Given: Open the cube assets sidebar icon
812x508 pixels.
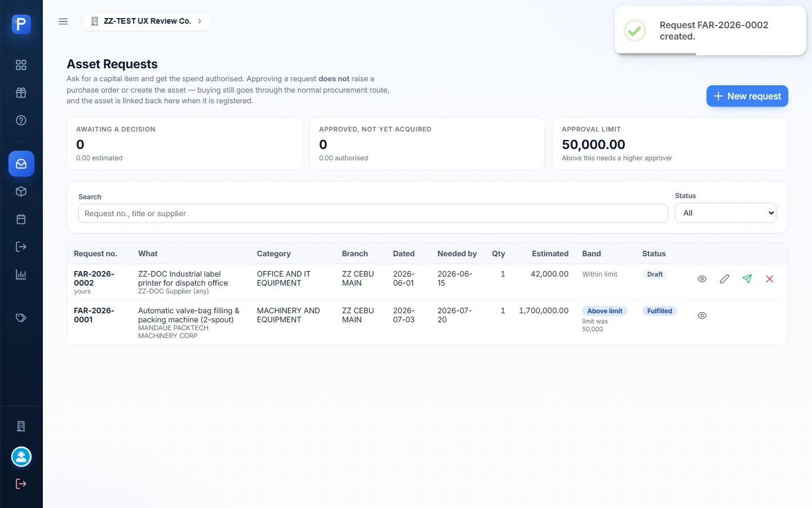Looking at the screenshot, I should (x=21, y=191).
